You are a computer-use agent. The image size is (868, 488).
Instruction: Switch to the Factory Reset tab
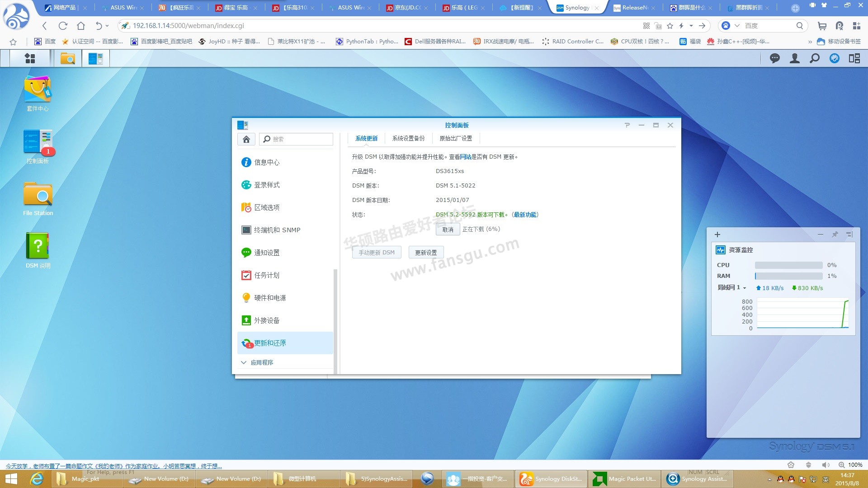point(456,138)
